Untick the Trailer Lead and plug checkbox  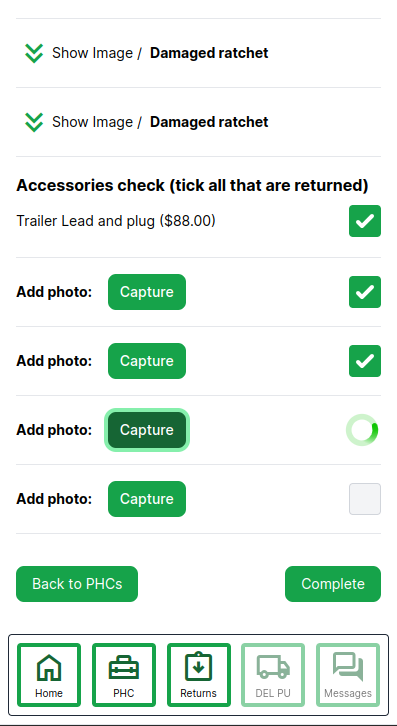click(365, 221)
